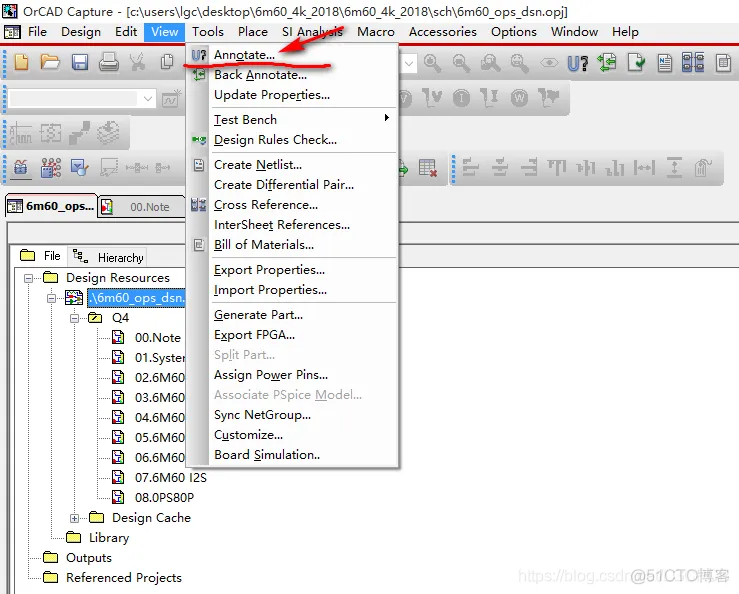Image resolution: width=739 pixels, height=594 pixels.
Task: Click the Zoom In magnifier icon
Action: click(x=432, y=63)
